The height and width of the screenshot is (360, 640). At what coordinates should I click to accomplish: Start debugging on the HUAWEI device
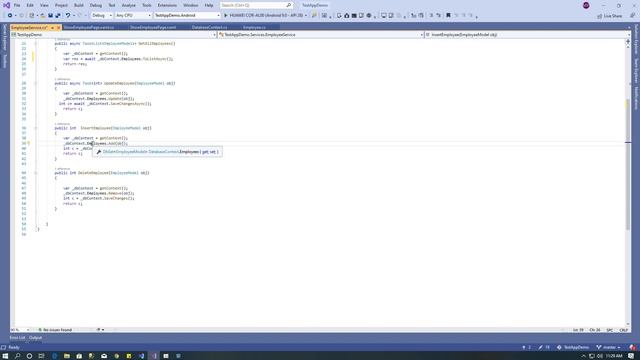pyautogui.click(x=263, y=16)
